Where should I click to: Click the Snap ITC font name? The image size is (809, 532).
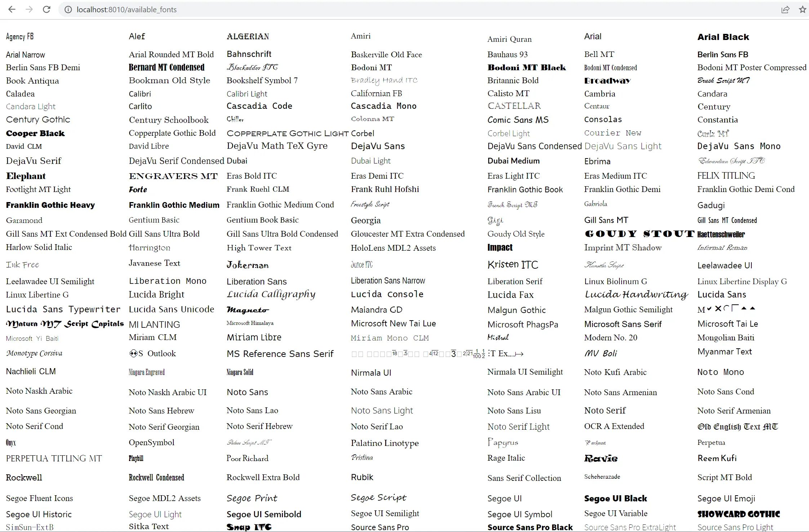pos(249,527)
